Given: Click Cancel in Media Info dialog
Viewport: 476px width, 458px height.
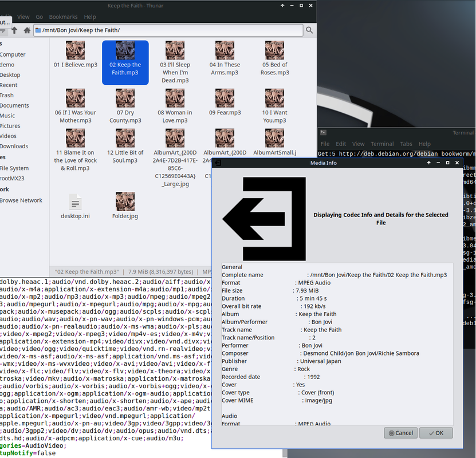Looking at the screenshot, I should click(401, 433).
